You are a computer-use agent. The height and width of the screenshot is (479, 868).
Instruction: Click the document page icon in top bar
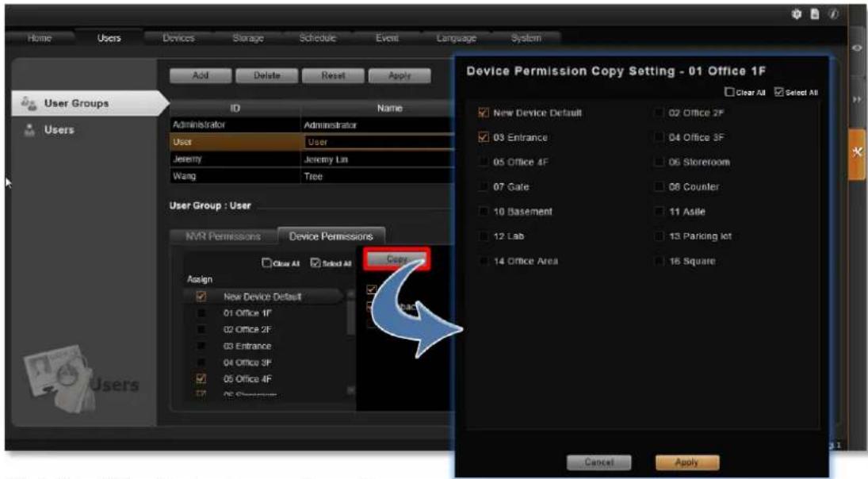[x=815, y=14]
